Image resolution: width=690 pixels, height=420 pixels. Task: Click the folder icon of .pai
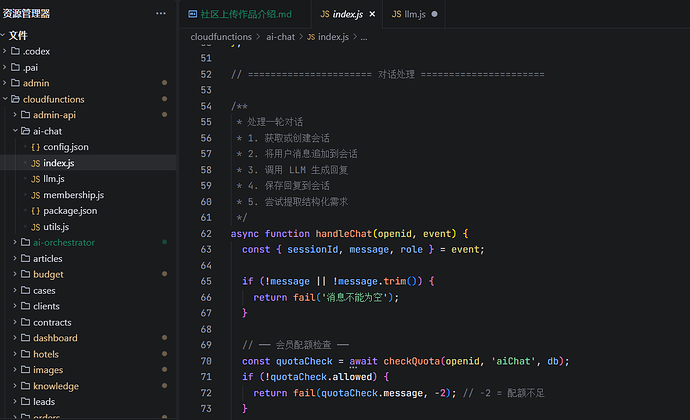coord(15,67)
